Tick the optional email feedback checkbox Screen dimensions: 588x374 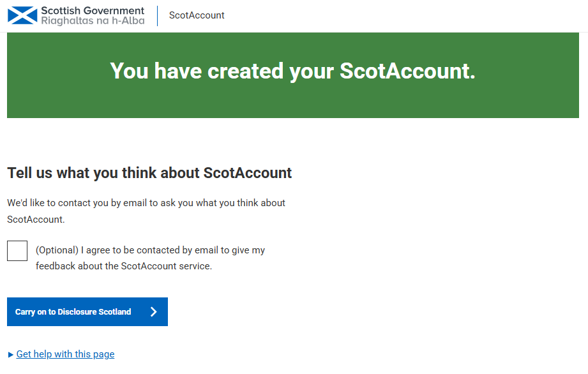pos(17,251)
